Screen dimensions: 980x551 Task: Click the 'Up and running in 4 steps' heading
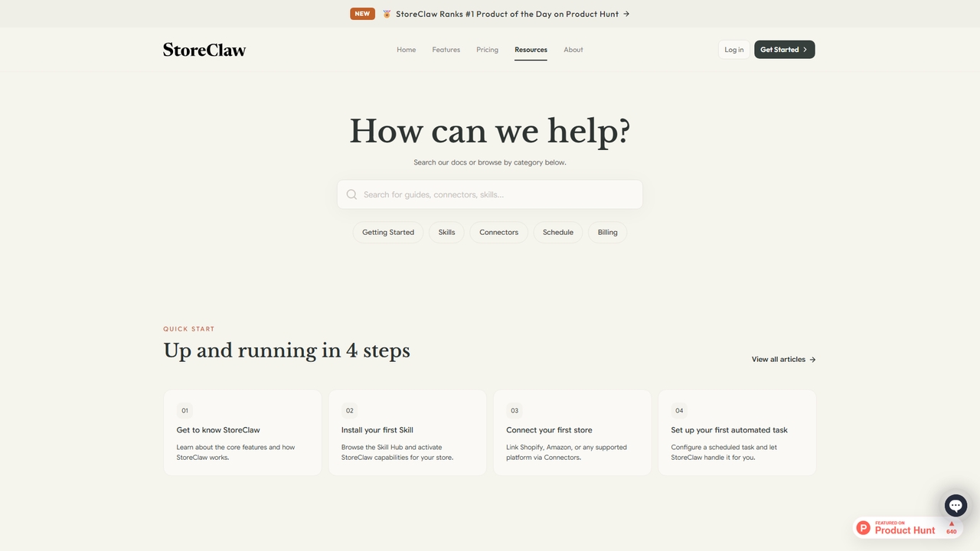pyautogui.click(x=287, y=351)
